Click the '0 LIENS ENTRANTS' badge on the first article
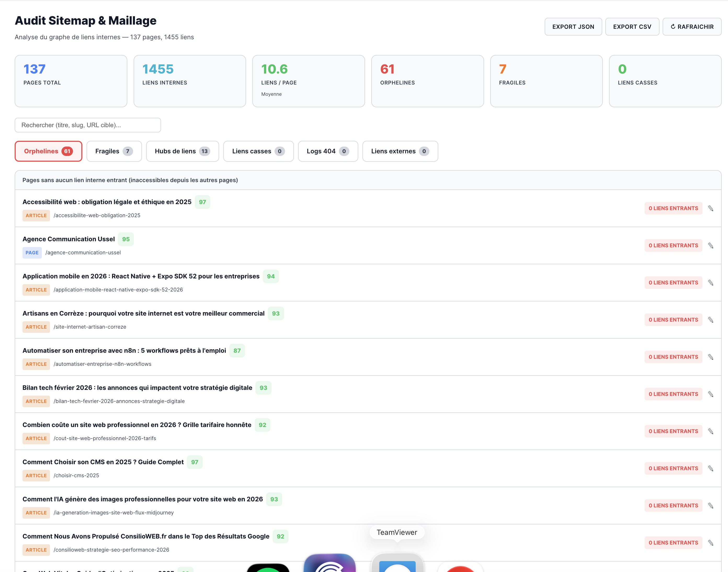Viewport: 728px width, 572px height. [673, 208]
